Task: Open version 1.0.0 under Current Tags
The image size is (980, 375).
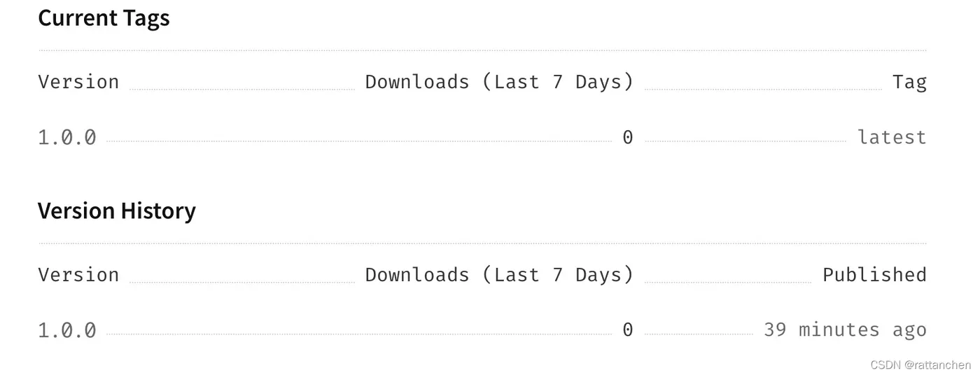Action: (67, 137)
